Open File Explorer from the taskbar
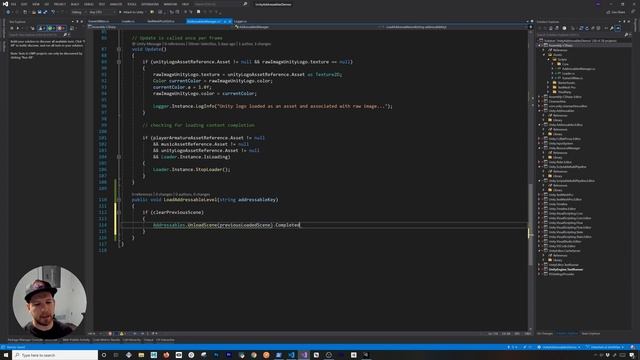The height and width of the screenshot is (360, 640). coord(141,355)
